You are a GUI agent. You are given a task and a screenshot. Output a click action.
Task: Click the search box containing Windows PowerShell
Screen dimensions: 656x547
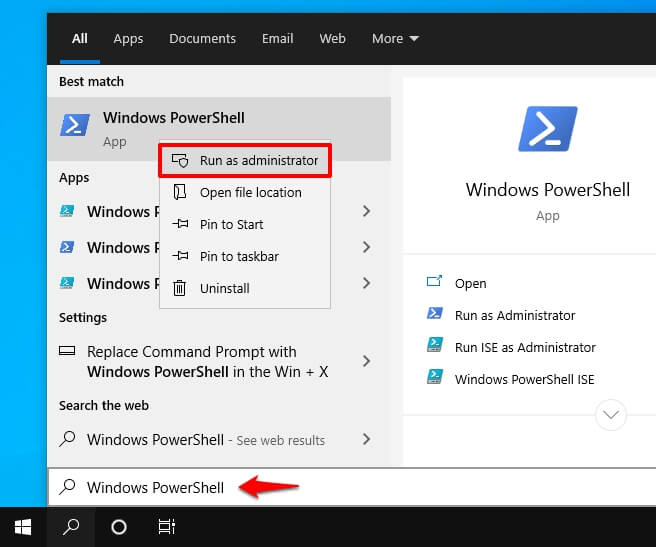click(x=352, y=487)
